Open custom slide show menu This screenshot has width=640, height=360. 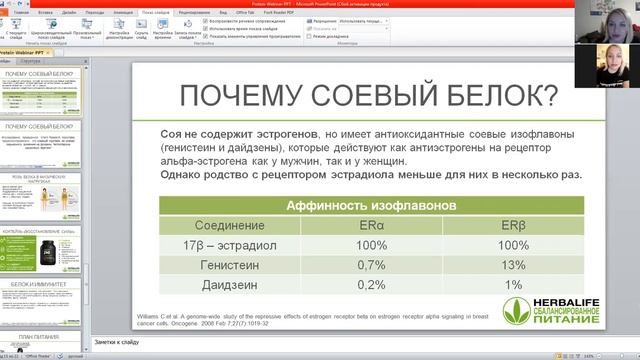click(87, 29)
